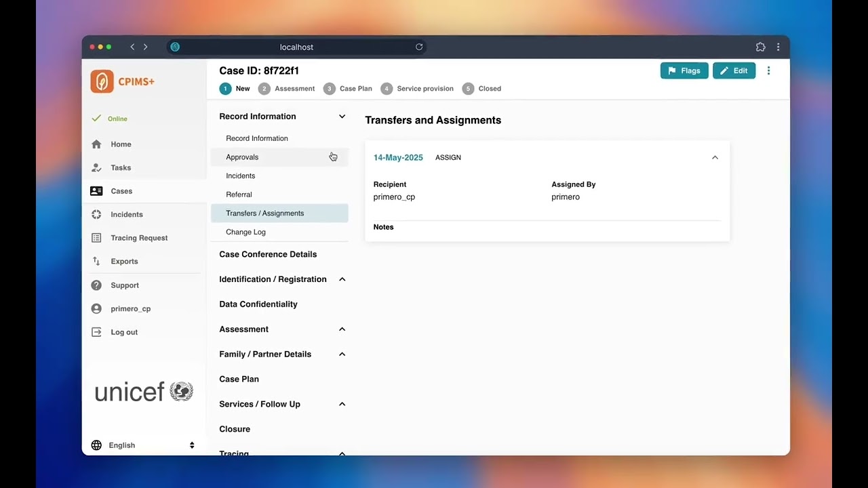Go to step 3 Case Plan
The width and height of the screenshot is (868, 488).
coord(348,89)
